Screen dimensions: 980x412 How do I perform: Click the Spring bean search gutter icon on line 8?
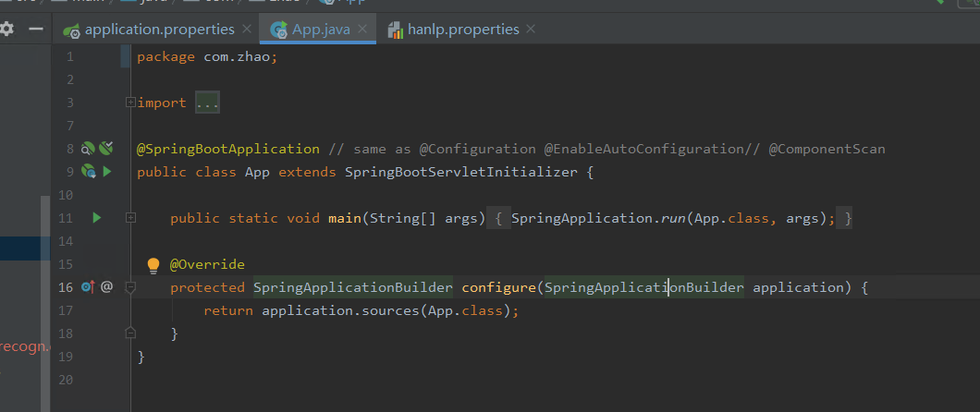click(89, 148)
